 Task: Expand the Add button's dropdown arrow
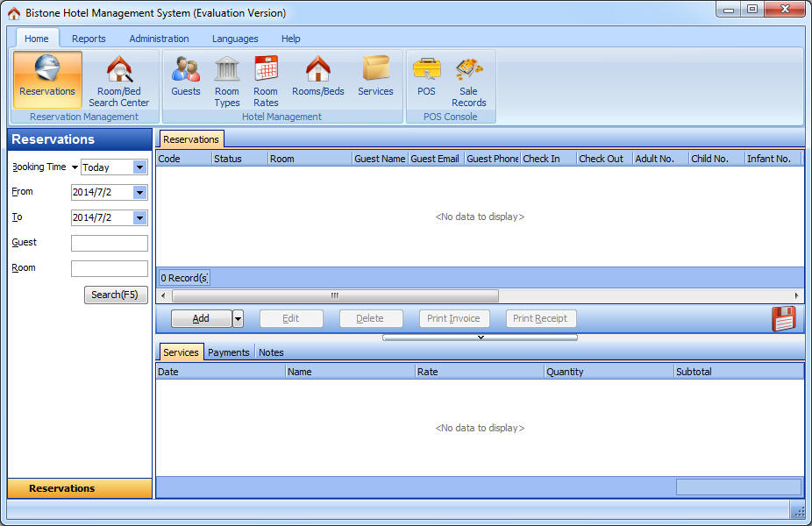tap(236, 318)
